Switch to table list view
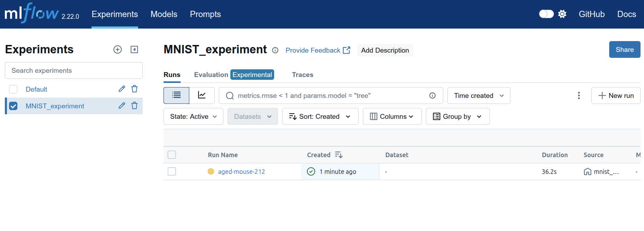This screenshot has height=231, width=644. coord(176,95)
